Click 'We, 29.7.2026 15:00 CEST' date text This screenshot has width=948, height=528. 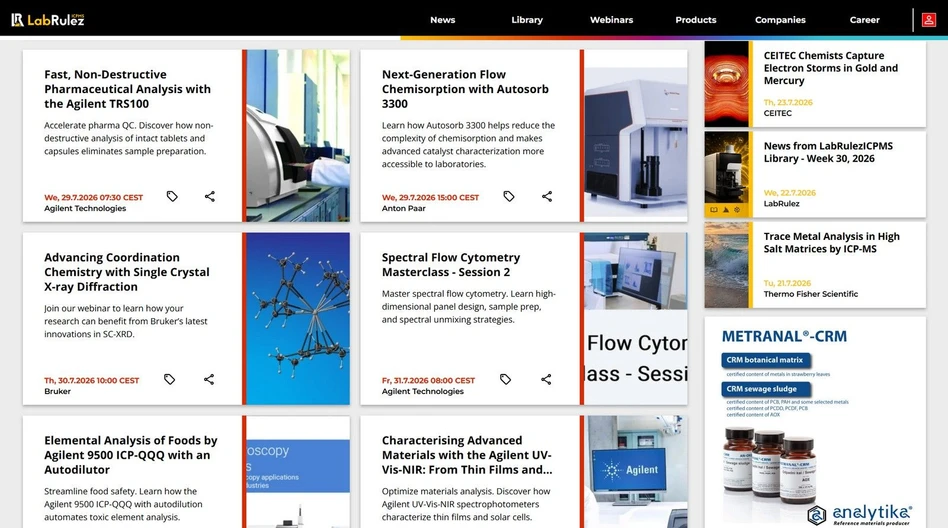tap(430, 197)
